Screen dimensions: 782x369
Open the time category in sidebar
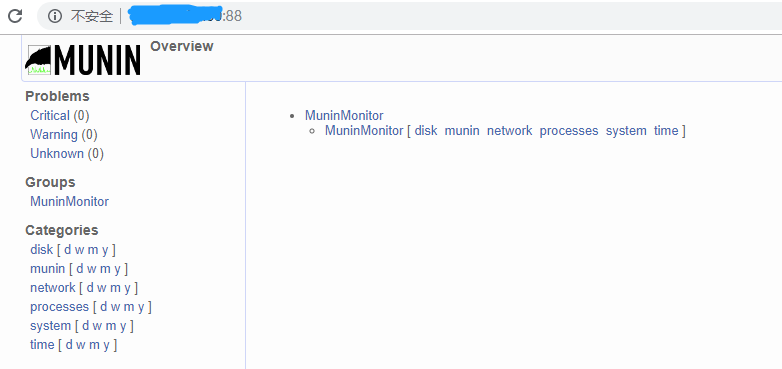click(x=42, y=345)
